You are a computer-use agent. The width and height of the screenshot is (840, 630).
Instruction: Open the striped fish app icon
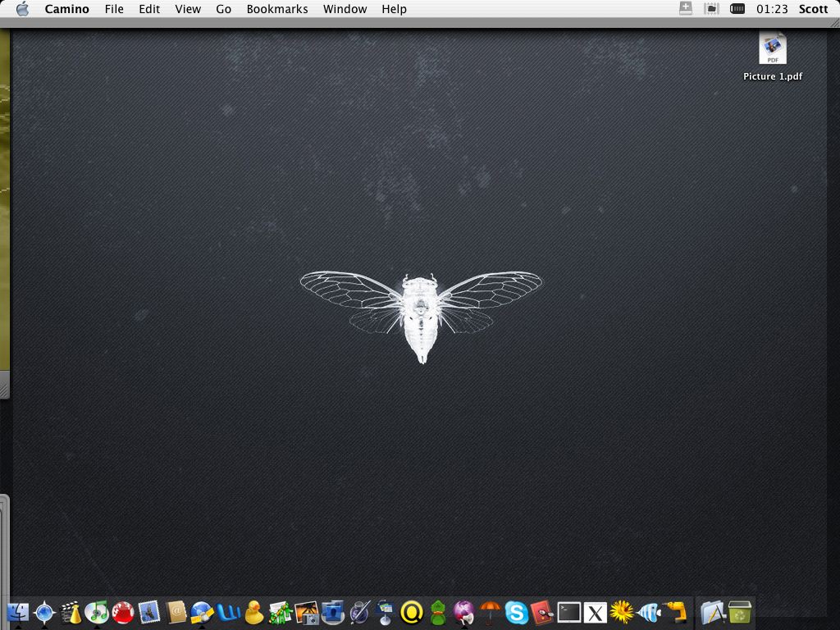coord(648,612)
